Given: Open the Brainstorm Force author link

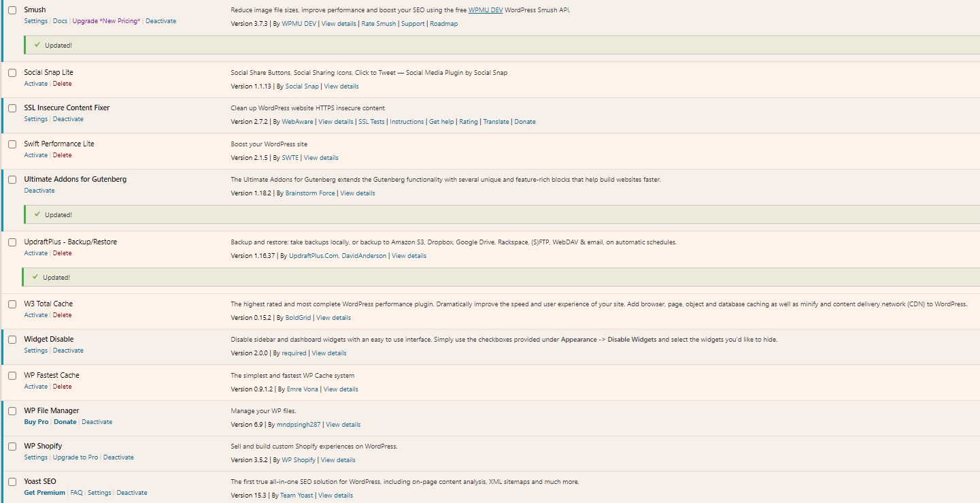Looking at the screenshot, I should point(310,193).
